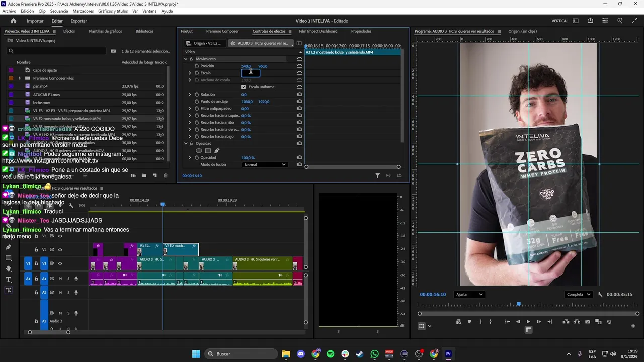The height and width of the screenshot is (362, 644).
Task: Open timeline display settings wrench
Action: click(x=71, y=205)
